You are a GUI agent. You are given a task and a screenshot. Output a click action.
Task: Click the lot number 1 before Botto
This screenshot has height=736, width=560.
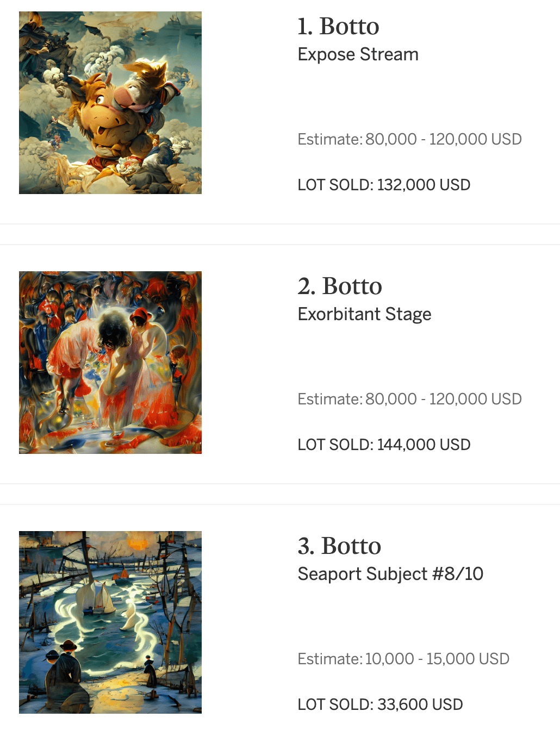point(304,26)
